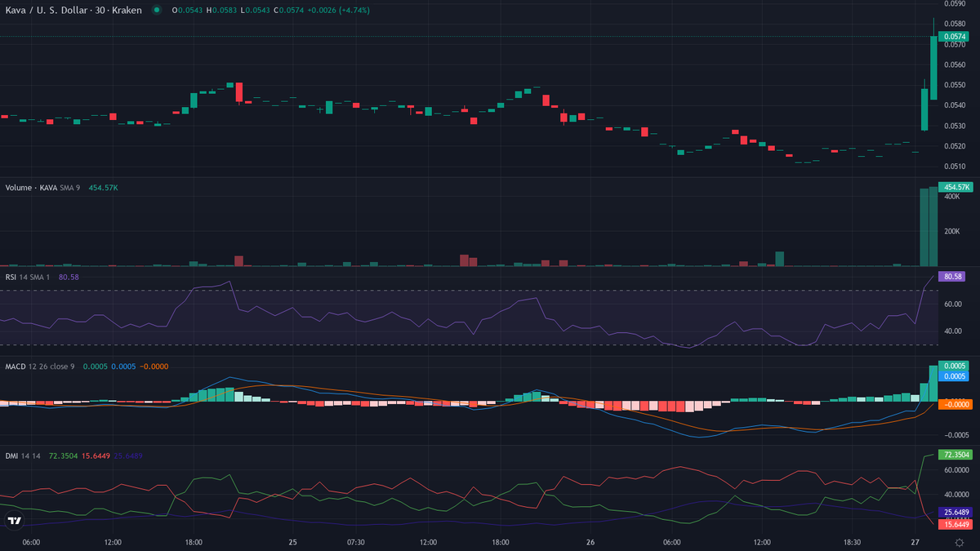Click the Kraken exchange label

(127, 10)
